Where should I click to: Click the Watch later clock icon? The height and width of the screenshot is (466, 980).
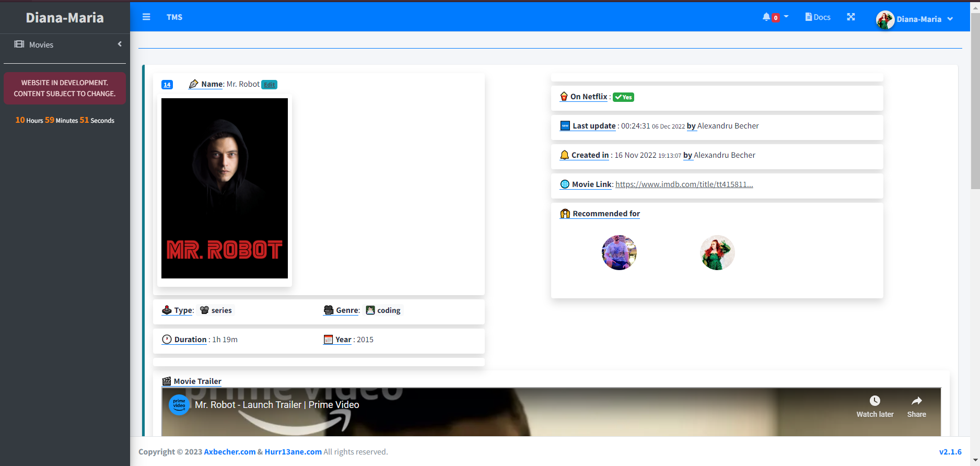pos(874,401)
